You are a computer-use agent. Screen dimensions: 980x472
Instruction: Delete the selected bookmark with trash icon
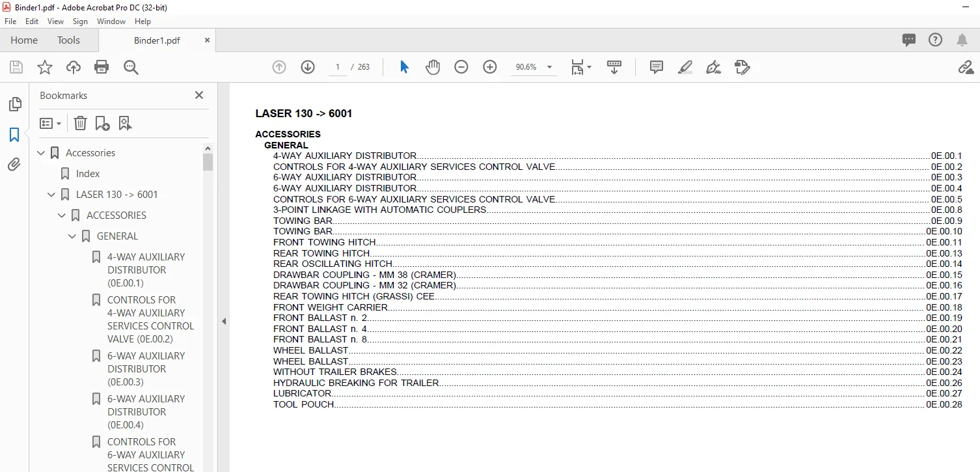tap(80, 123)
